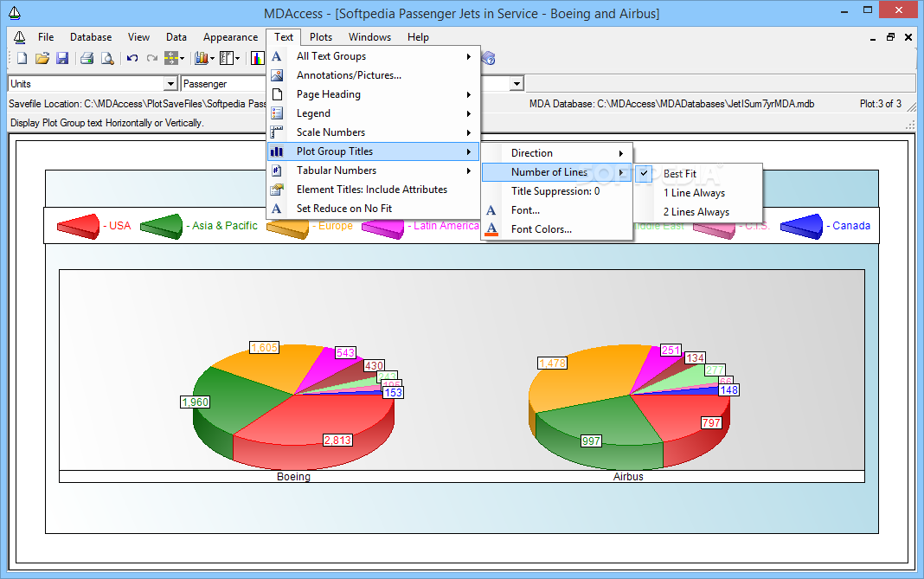This screenshot has height=579, width=924.
Task: Select Set Reduce on No Fit
Action: coord(374,208)
